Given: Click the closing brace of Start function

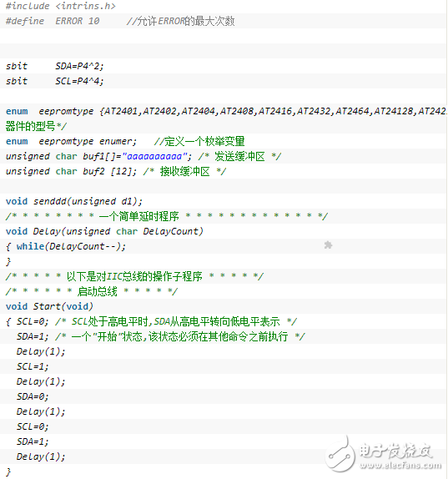Looking at the screenshot, I should [8, 471].
